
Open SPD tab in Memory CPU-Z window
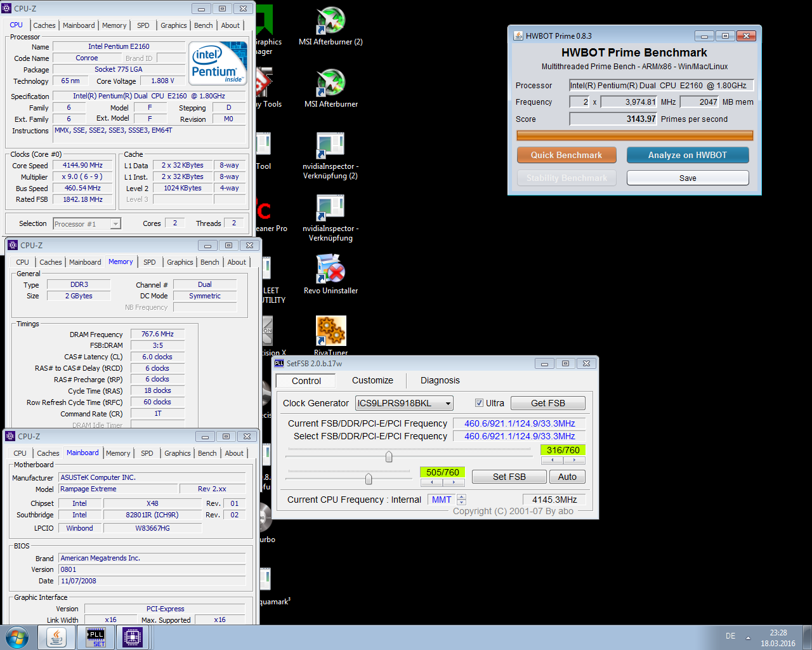150,262
